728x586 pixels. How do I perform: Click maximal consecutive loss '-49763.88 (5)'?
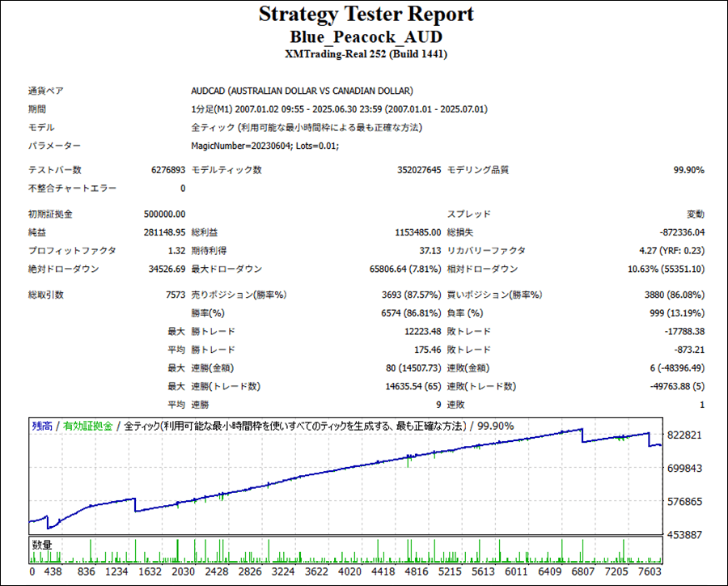pyautogui.click(x=677, y=387)
